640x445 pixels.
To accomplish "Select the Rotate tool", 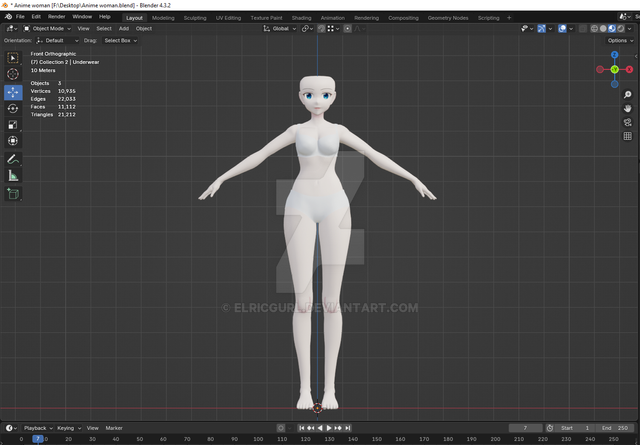I will (x=13, y=108).
